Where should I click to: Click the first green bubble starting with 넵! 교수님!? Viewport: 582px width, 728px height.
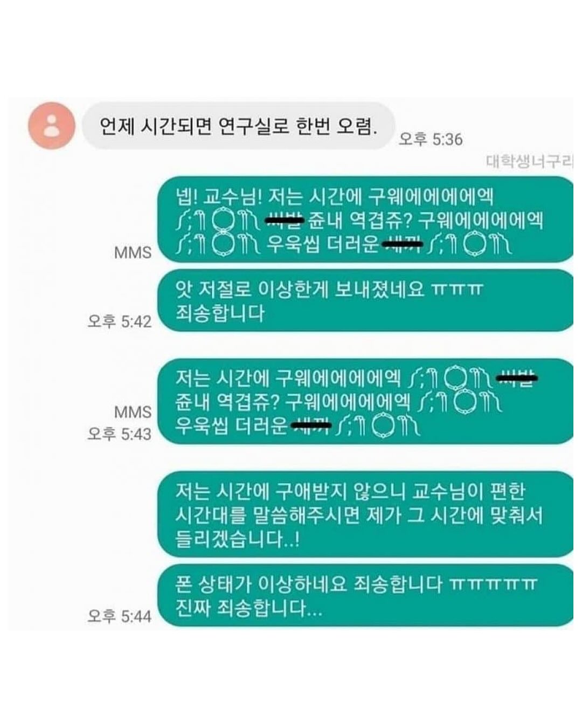coord(365,220)
